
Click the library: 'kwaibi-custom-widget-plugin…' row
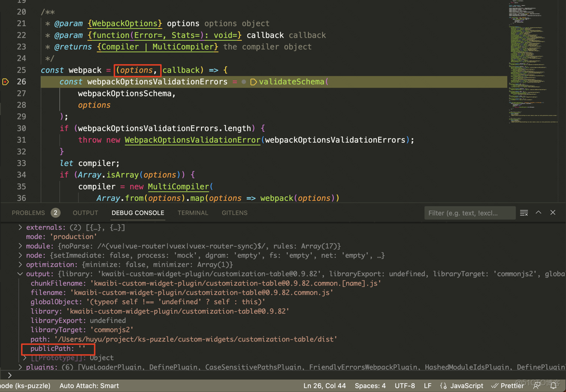tap(160, 311)
